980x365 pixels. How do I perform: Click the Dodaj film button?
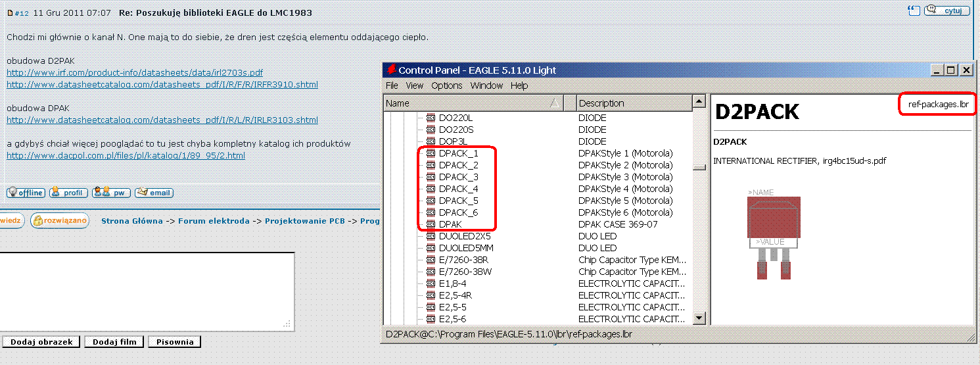[114, 342]
